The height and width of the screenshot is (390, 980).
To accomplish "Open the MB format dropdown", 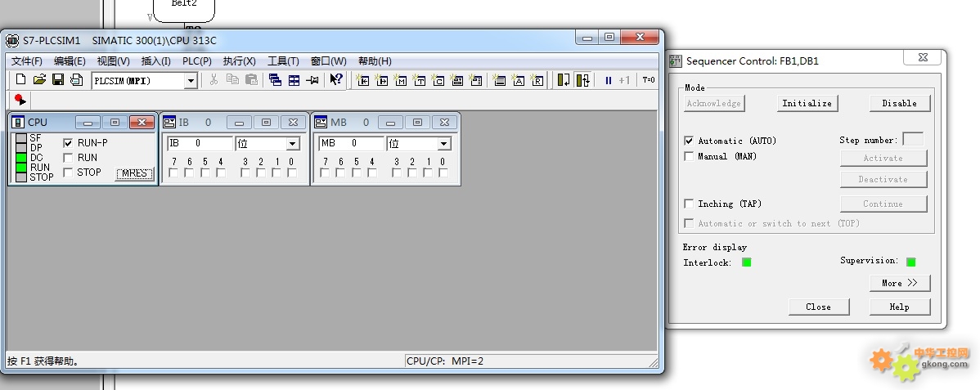I will [443, 144].
